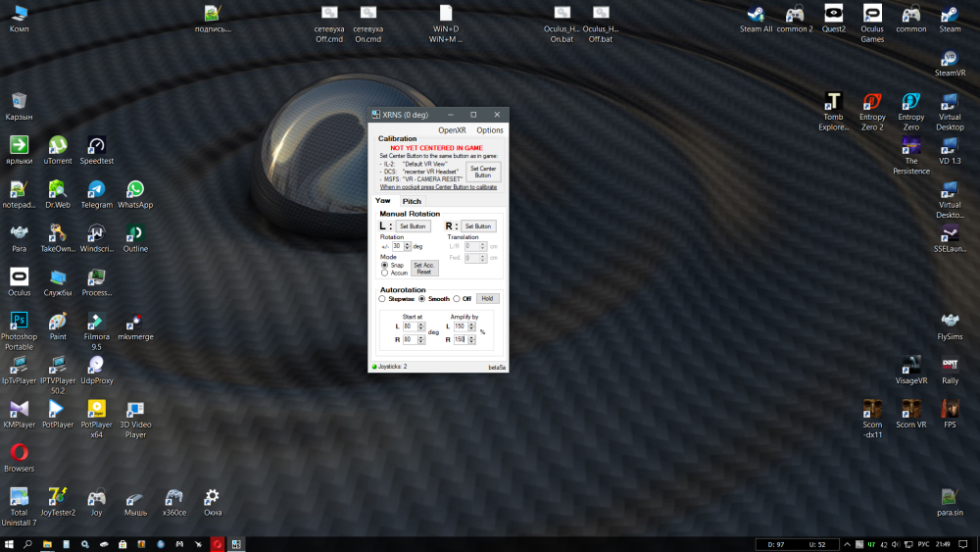Select the uTorrent desktop icon
Image resolution: width=980 pixels, height=552 pixels.
pos(58,151)
